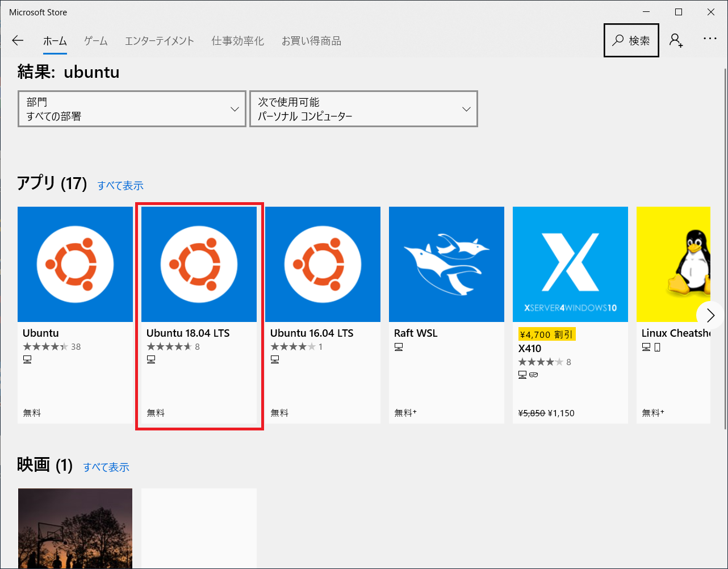Click the star rating of X410
728x569 pixels.
click(x=541, y=362)
